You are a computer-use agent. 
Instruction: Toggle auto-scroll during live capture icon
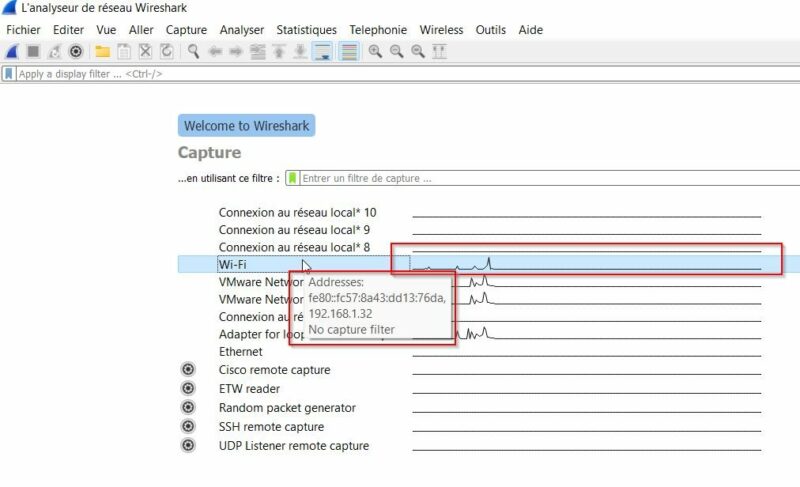[322, 52]
